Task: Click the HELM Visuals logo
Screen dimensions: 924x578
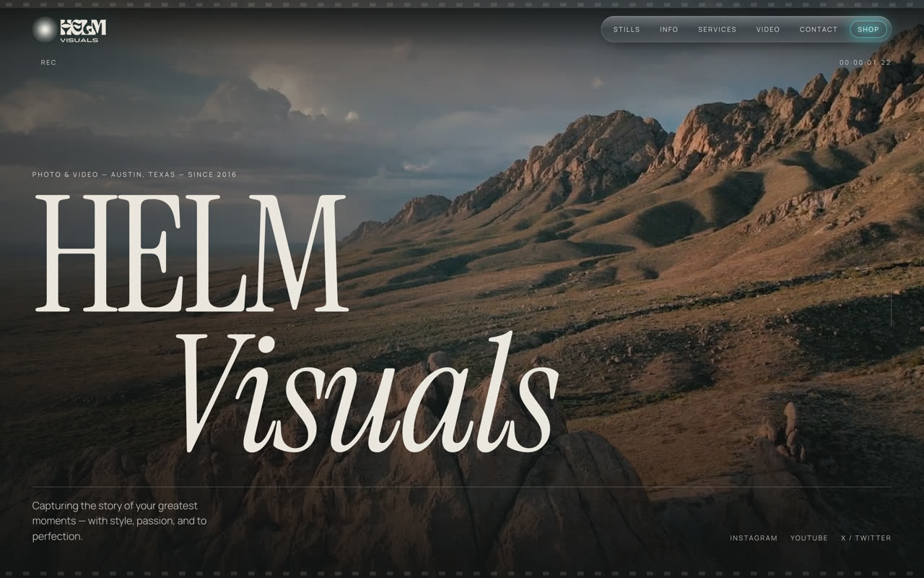Action: click(x=69, y=30)
